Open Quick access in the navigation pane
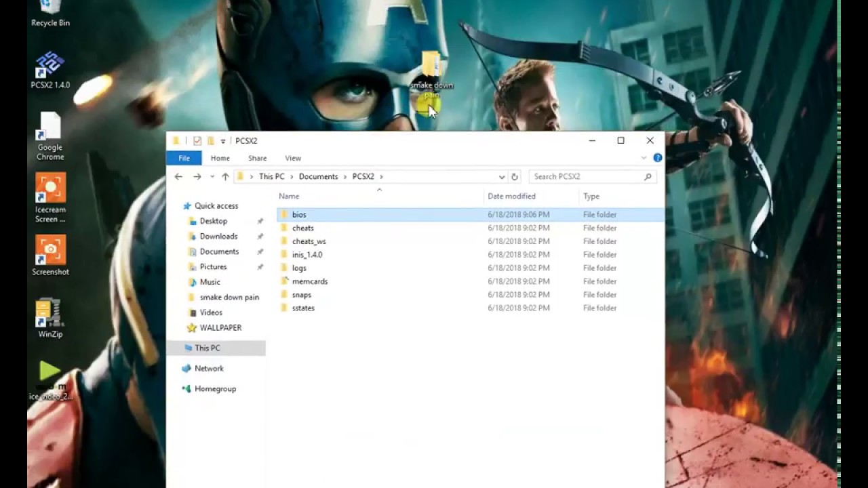The image size is (868, 488). [x=216, y=205]
